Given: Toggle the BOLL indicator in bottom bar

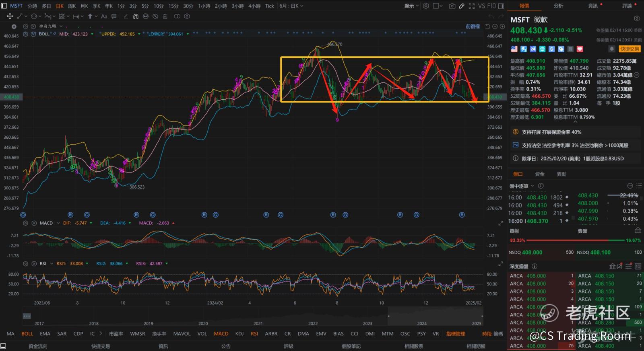Looking at the screenshot, I should [x=27, y=334].
